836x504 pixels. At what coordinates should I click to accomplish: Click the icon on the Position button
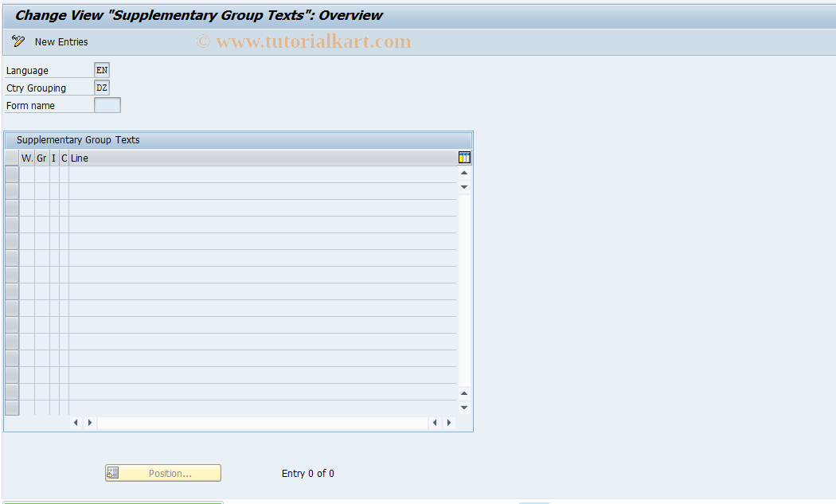[112, 472]
